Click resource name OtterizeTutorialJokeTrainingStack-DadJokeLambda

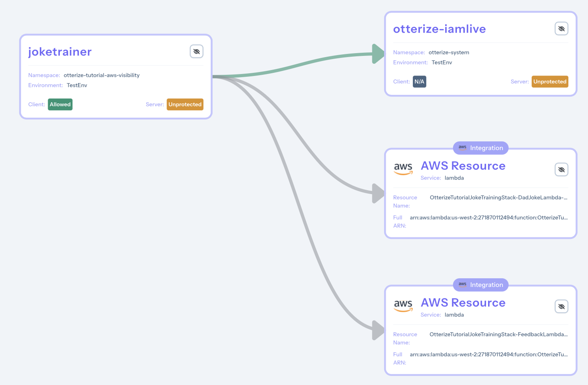tap(498, 198)
